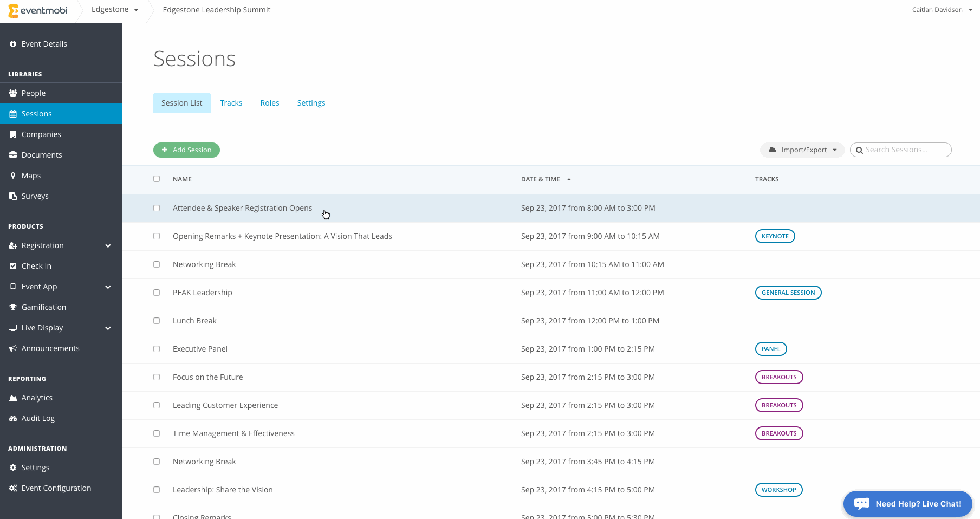
Task: Click the Add Session button
Action: pos(186,150)
